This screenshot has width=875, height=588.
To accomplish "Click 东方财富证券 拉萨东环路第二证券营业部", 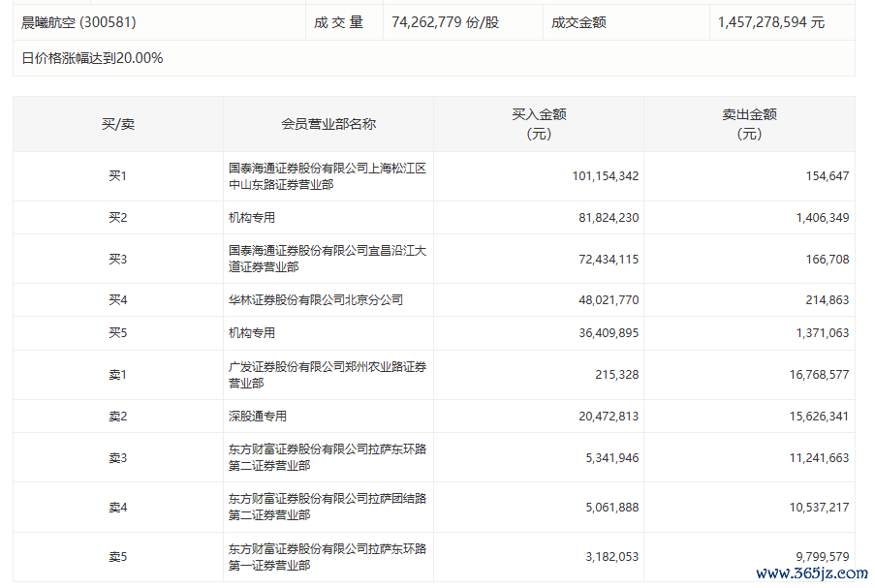I will pos(327,457).
